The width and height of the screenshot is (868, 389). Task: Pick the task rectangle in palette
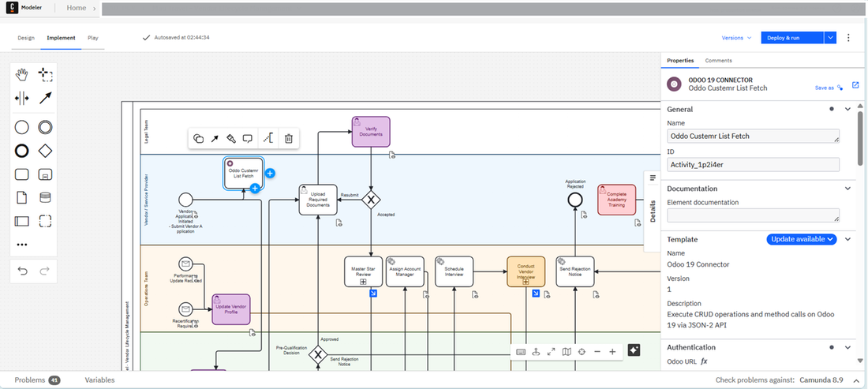click(21, 174)
